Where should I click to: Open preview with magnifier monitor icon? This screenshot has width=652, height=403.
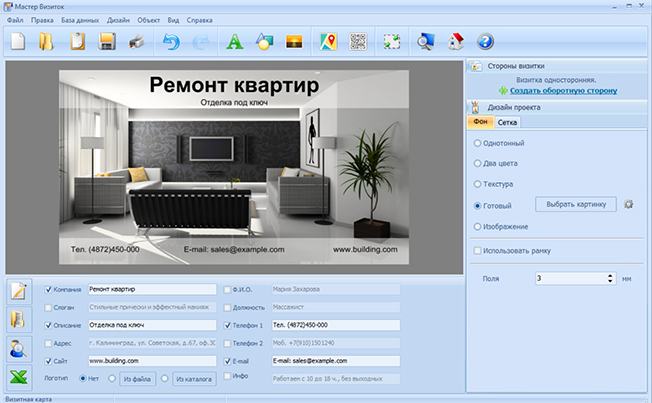[426, 42]
